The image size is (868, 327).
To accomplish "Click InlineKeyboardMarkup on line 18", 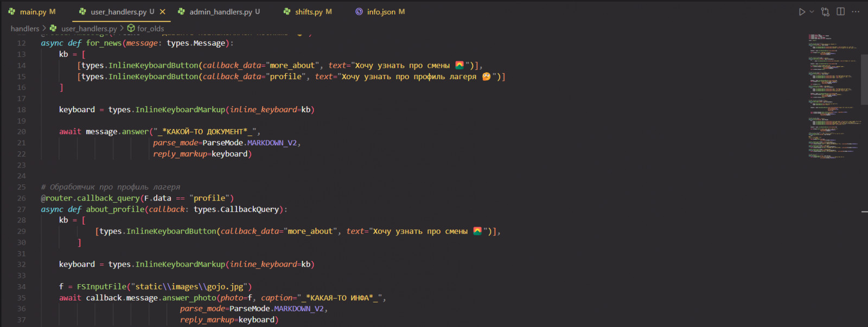I will coord(180,110).
